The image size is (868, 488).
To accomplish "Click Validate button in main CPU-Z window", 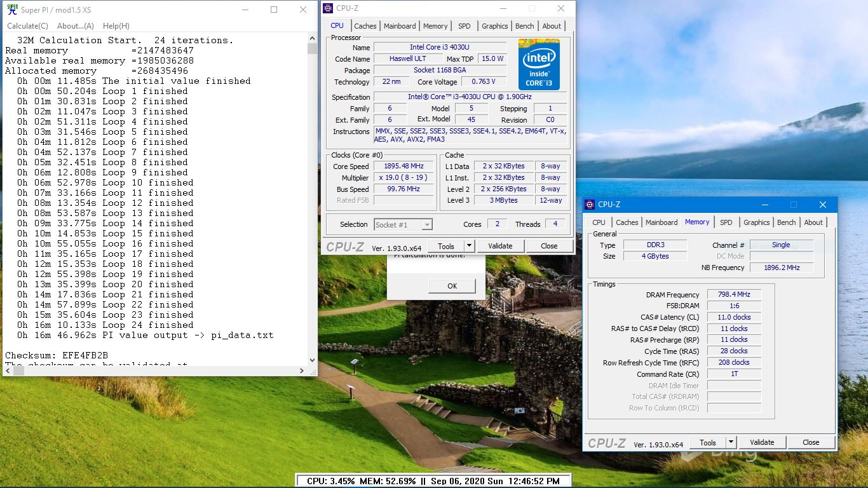I will tap(500, 246).
